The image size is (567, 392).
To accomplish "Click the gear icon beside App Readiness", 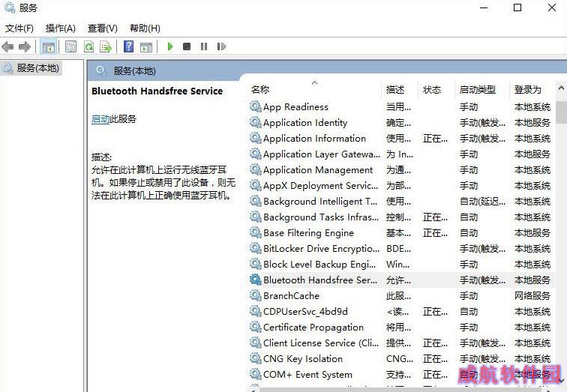I will pyautogui.click(x=255, y=106).
